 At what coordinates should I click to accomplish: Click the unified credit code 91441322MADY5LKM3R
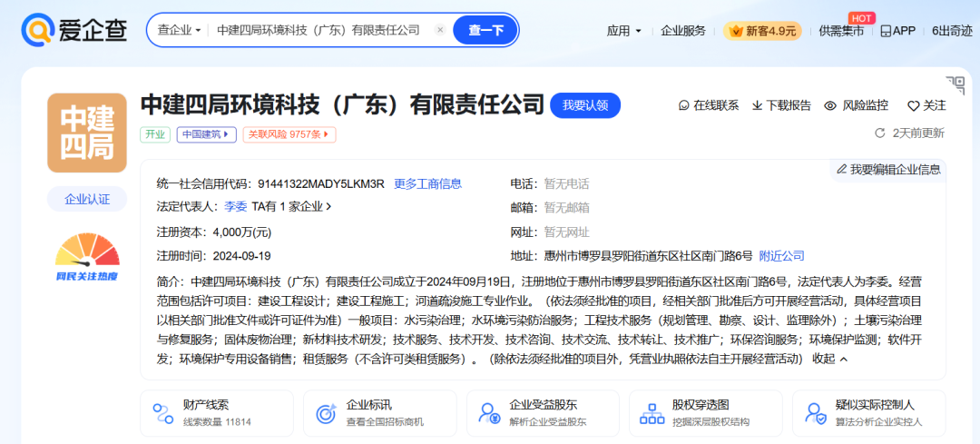(320, 183)
